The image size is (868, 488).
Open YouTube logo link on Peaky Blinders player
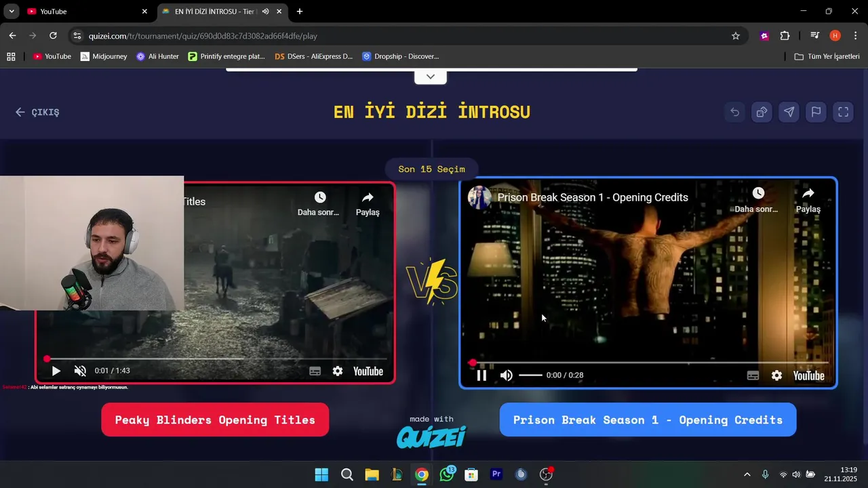pos(368,371)
